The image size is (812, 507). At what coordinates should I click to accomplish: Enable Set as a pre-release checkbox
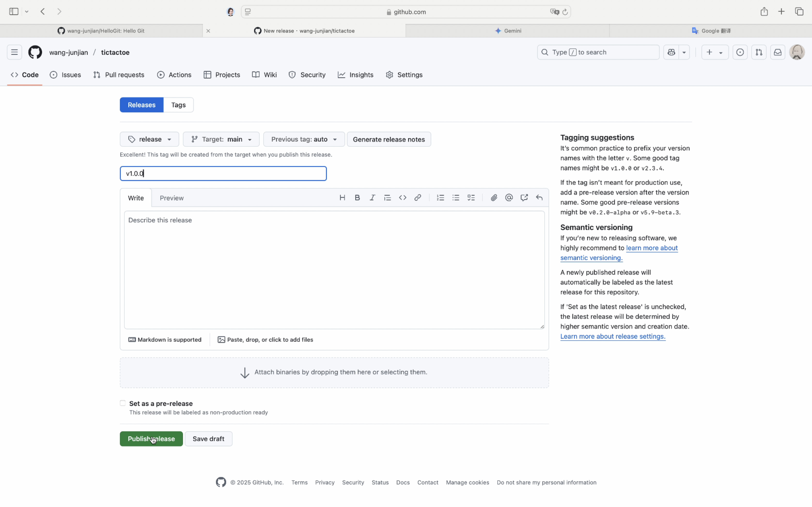123,403
